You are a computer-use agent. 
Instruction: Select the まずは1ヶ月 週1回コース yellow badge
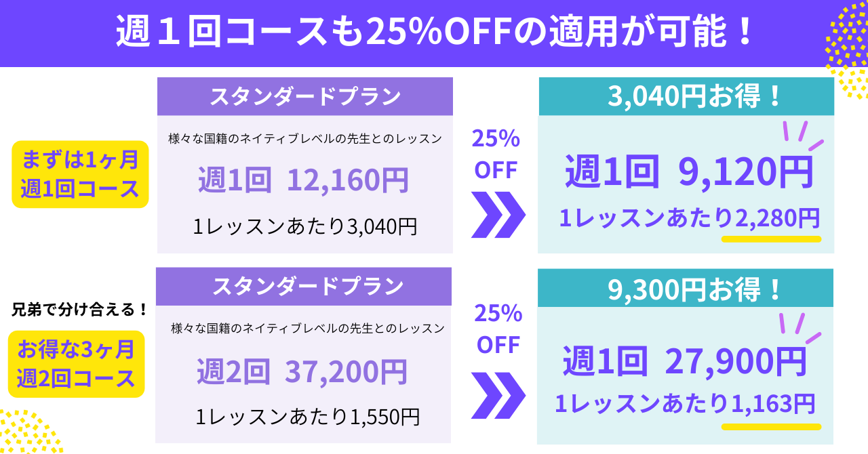80,175
